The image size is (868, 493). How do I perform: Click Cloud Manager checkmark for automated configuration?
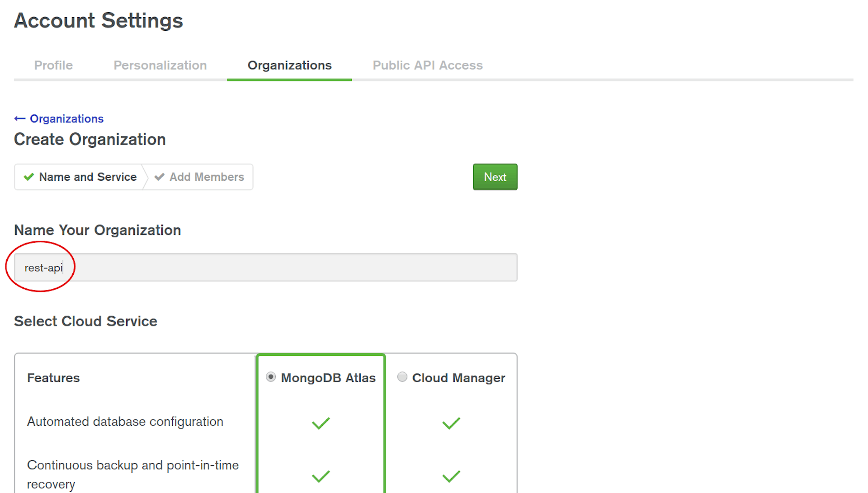point(451,423)
